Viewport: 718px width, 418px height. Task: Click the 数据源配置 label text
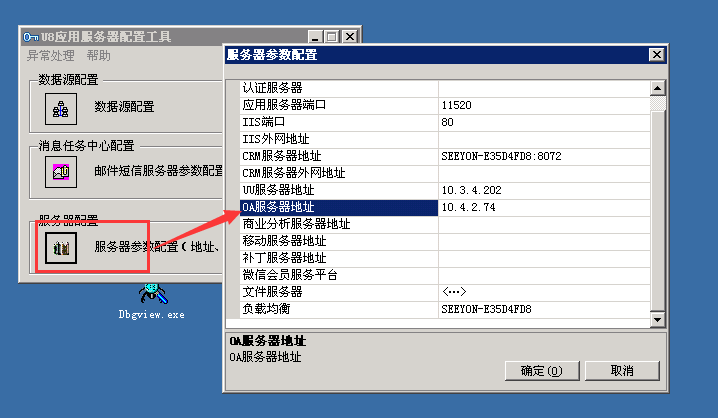pos(124,107)
